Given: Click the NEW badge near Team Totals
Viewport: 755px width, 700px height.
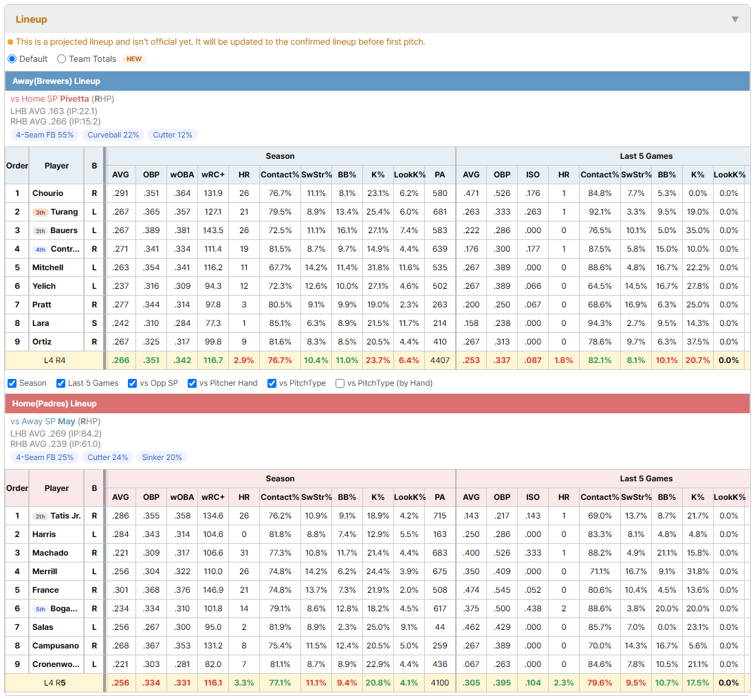Looking at the screenshot, I should (x=134, y=58).
